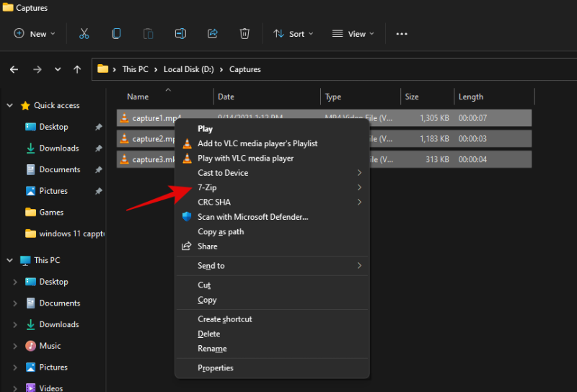This screenshot has height=392, width=577.
Task: Click the Copy icon in toolbar
Action: coord(116,34)
